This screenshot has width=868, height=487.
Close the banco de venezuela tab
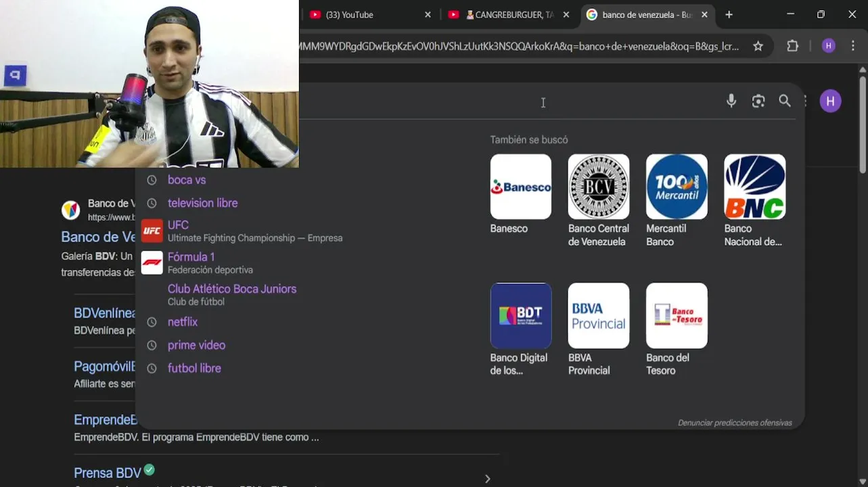point(704,15)
